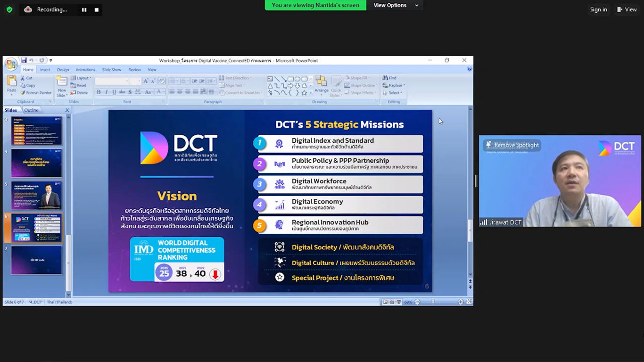Open the font size combo box
This screenshot has height=362, width=644.
[136, 81]
